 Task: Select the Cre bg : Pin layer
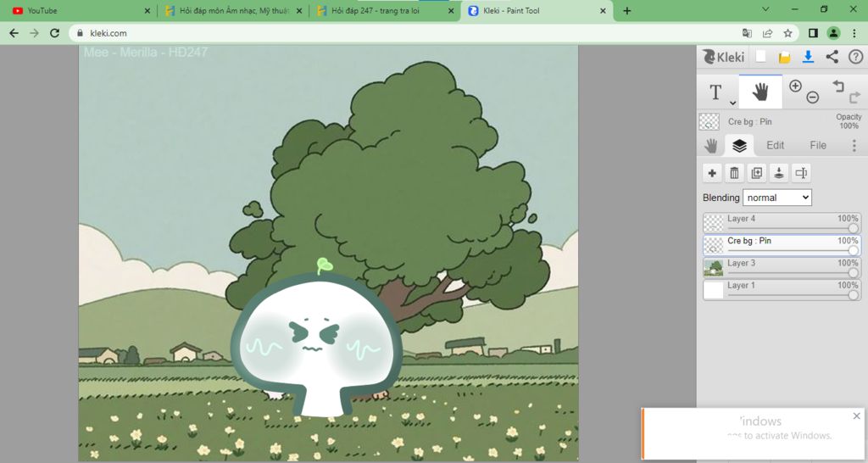click(x=782, y=245)
